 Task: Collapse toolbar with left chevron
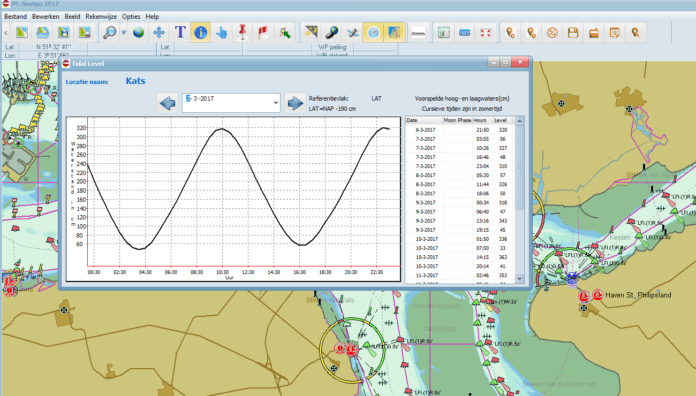(x=6, y=32)
